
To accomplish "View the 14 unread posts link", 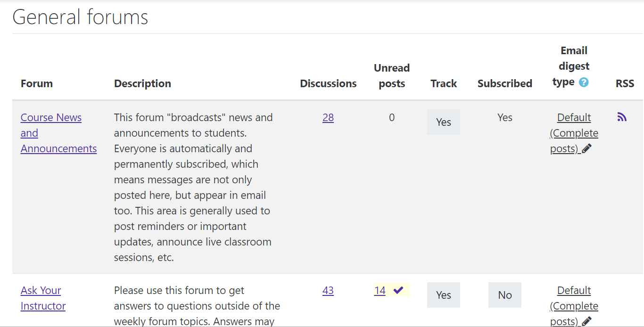I will click(x=380, y=290).
